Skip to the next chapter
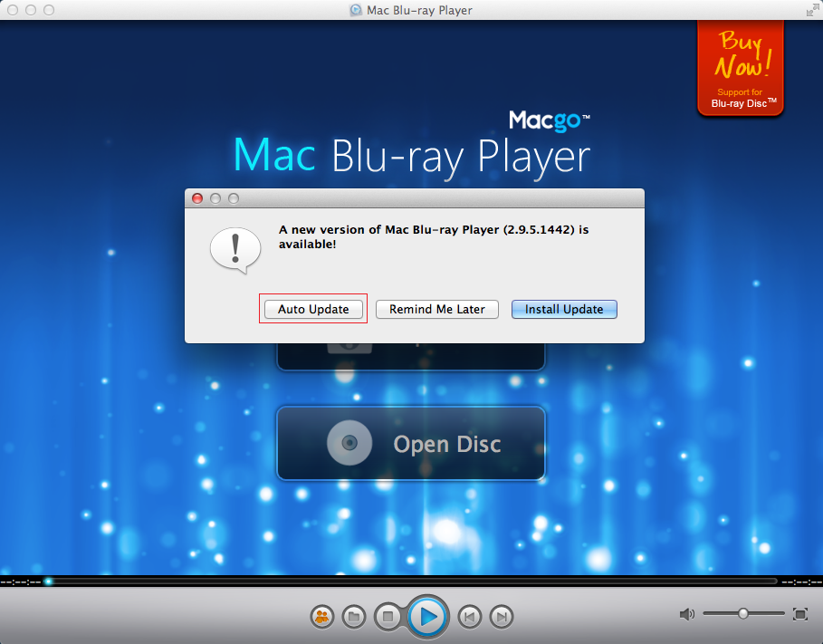This screenshot has height=644, width=823. (502, 617)
